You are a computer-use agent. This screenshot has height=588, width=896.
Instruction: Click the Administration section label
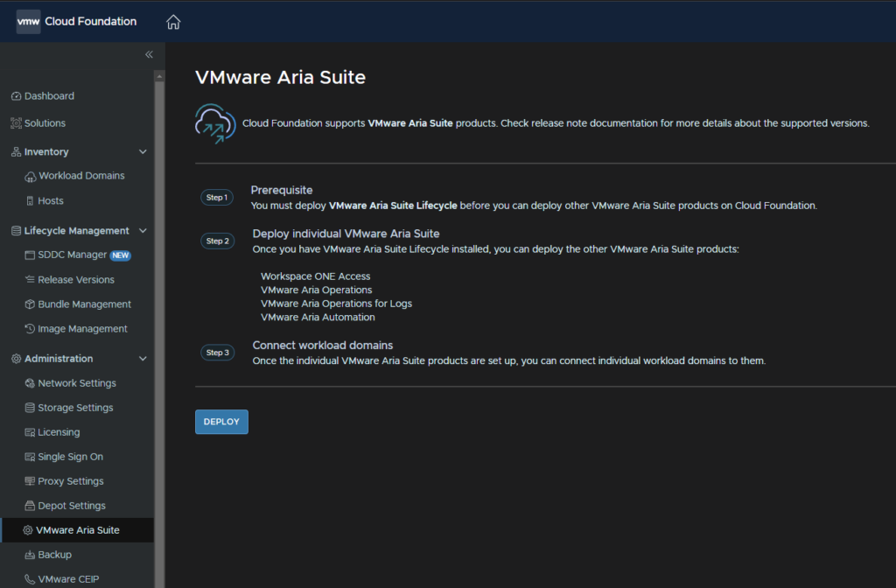coord(59,359)
